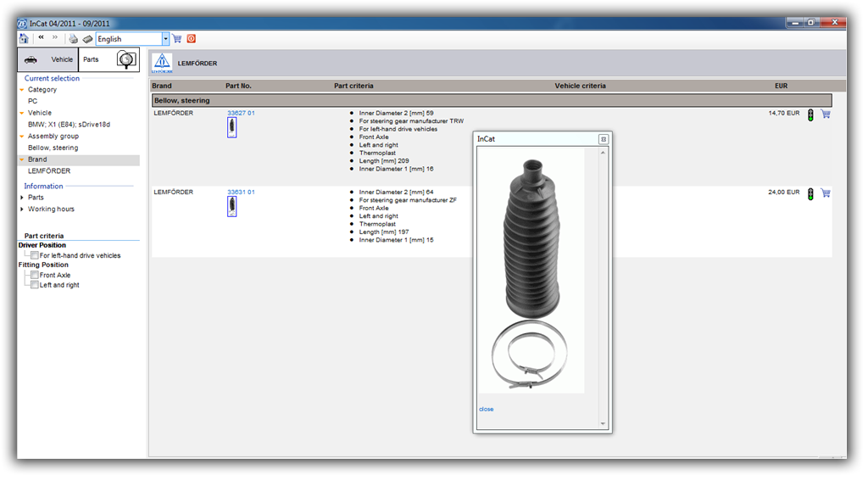Click the Brand column header

point(162,86)
